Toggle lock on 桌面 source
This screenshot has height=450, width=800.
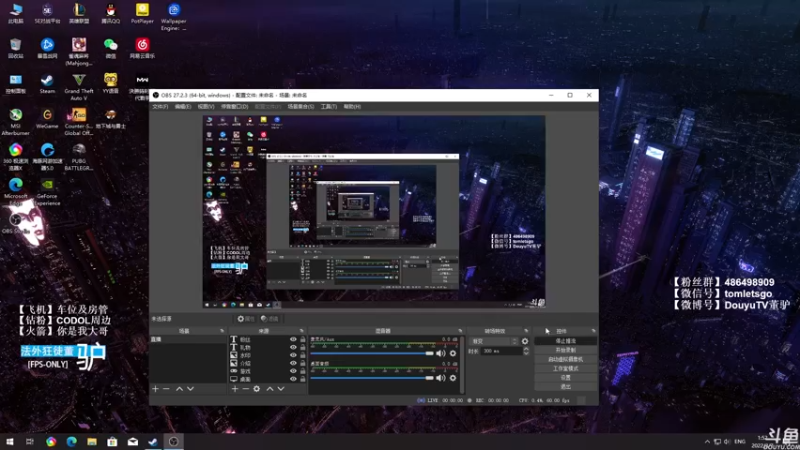click(x=303, y=379)
